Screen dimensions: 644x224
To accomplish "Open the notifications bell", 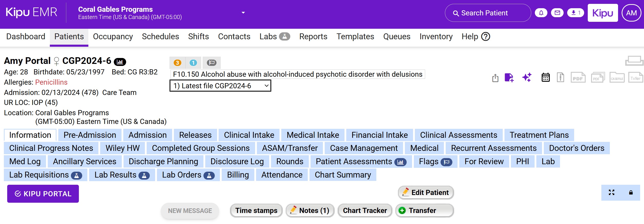I will [x=541, y=13].
